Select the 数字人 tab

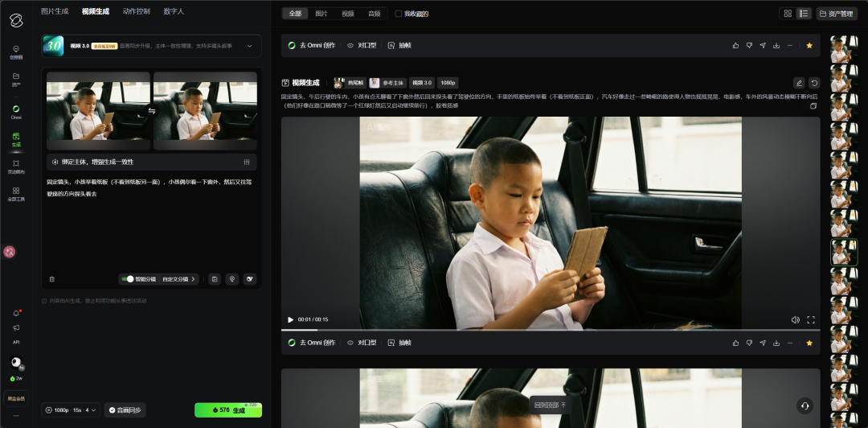point(174,12)
